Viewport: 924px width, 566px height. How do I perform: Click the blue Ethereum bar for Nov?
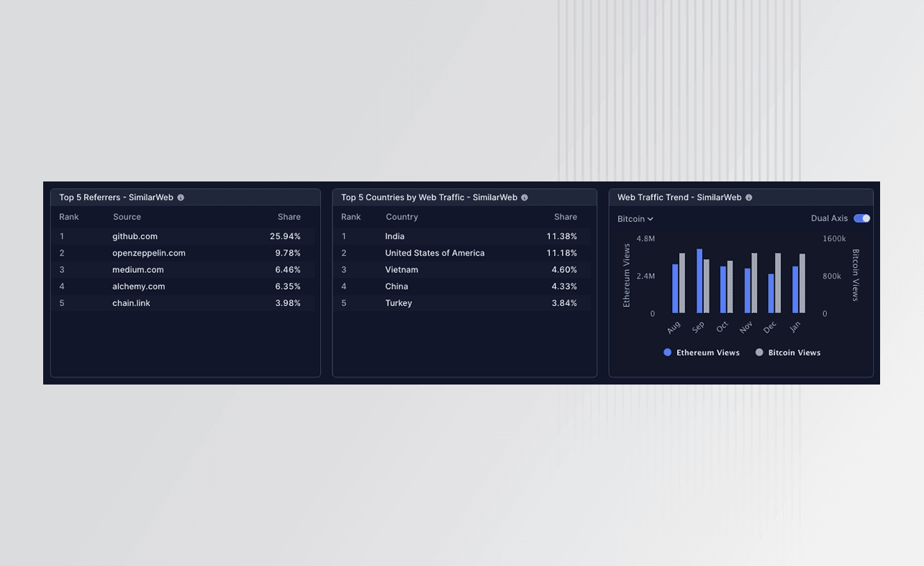click(748, 291)
